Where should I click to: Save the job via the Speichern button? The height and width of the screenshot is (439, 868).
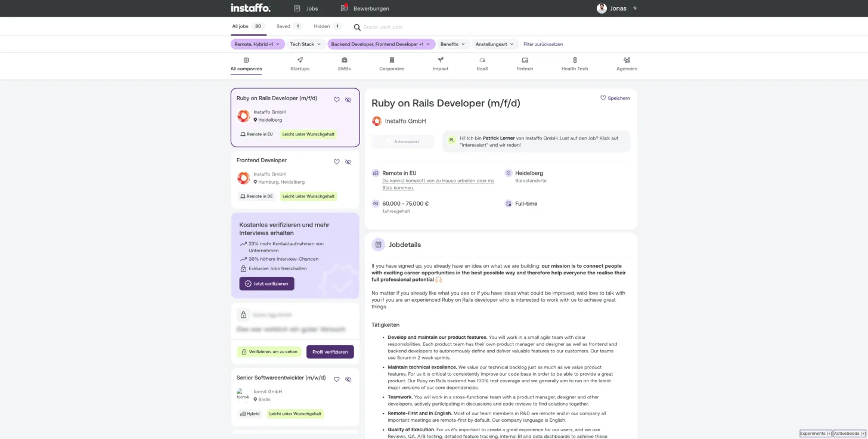tap(615, 98)
